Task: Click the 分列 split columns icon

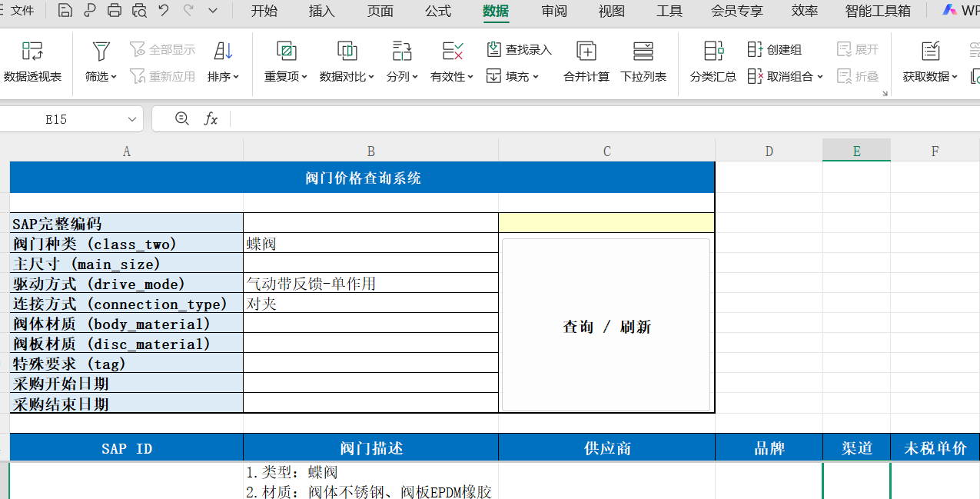Action: 402,52
